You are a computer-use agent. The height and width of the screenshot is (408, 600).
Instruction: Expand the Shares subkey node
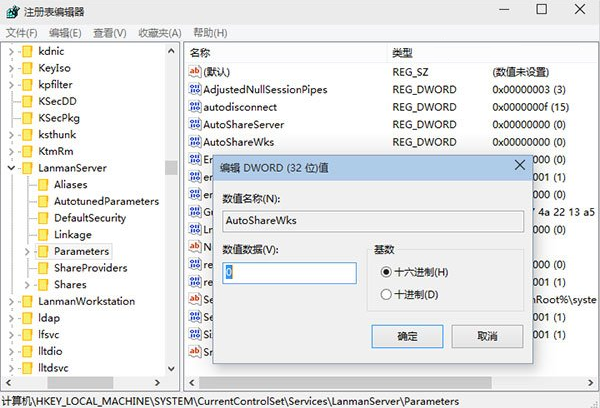pyautogui.click(x=27, y=285)
